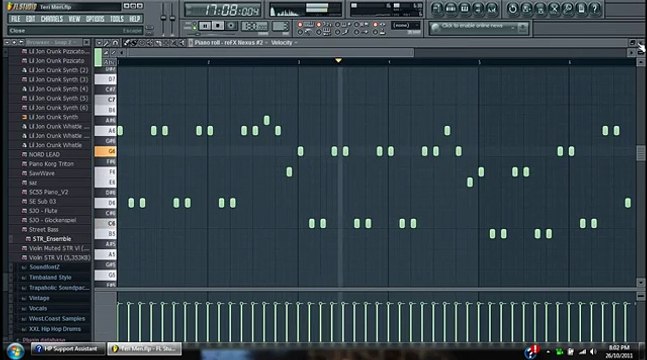647x360 pixels.
Task: Open the FILE menu
Action: point(16,19)
